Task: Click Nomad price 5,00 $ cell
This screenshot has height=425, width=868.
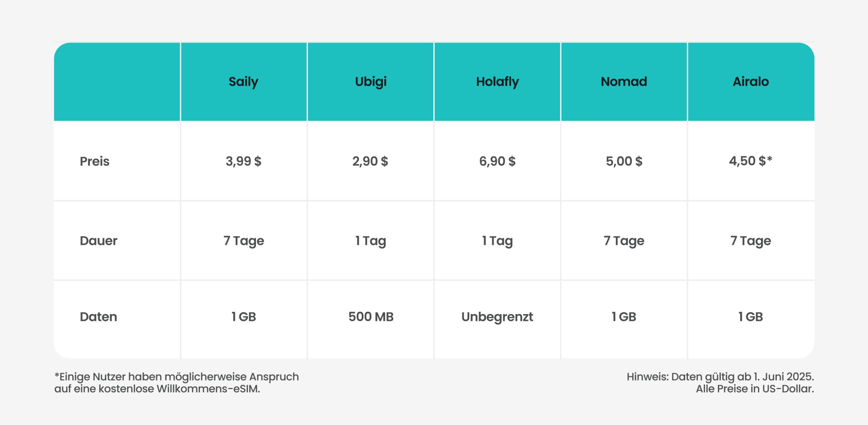Action: (x=624, y=161)
